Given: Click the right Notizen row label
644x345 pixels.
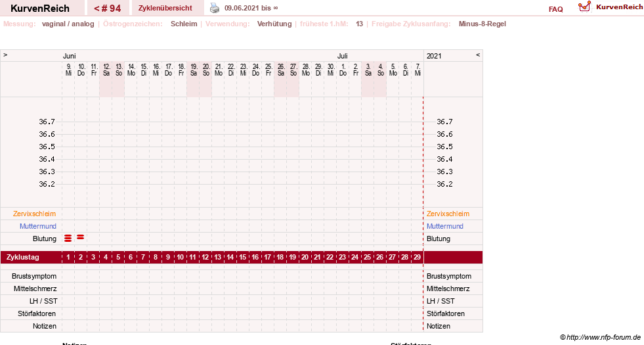Looking at the screenshot, I should click(x=439, y=326).
